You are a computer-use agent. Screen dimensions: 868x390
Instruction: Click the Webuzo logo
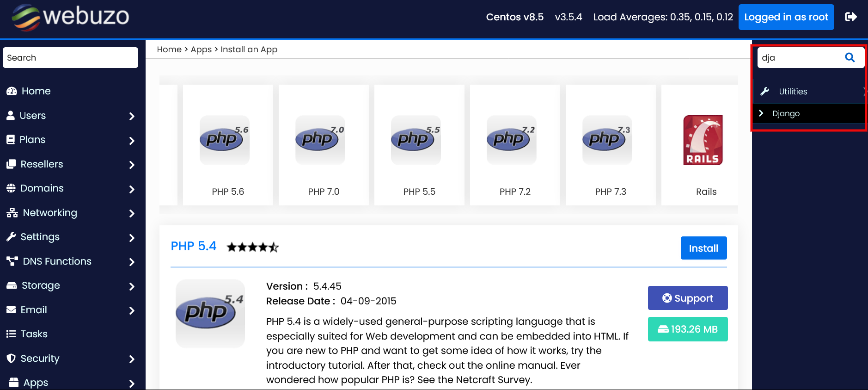[x=70, y=17]
